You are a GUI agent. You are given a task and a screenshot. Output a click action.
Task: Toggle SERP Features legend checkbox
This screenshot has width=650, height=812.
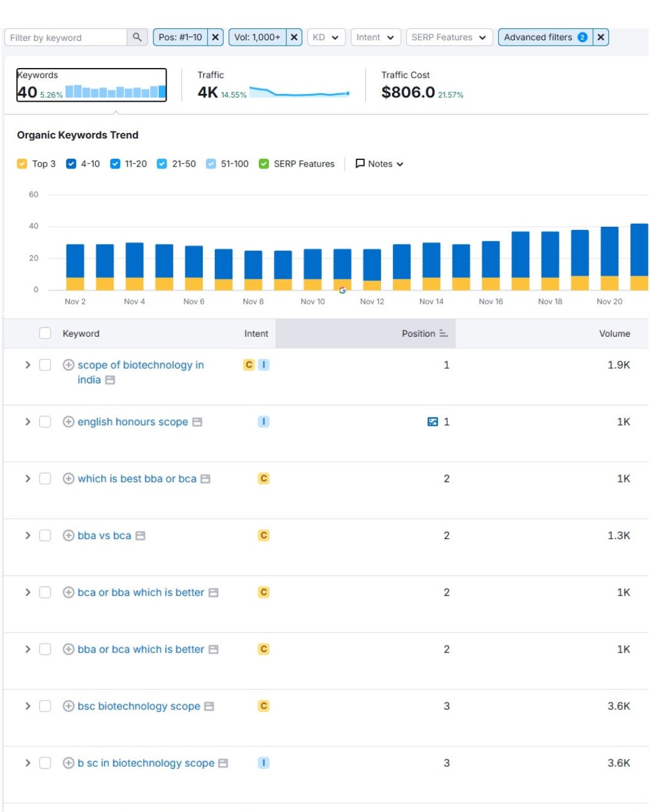point(264,164)
